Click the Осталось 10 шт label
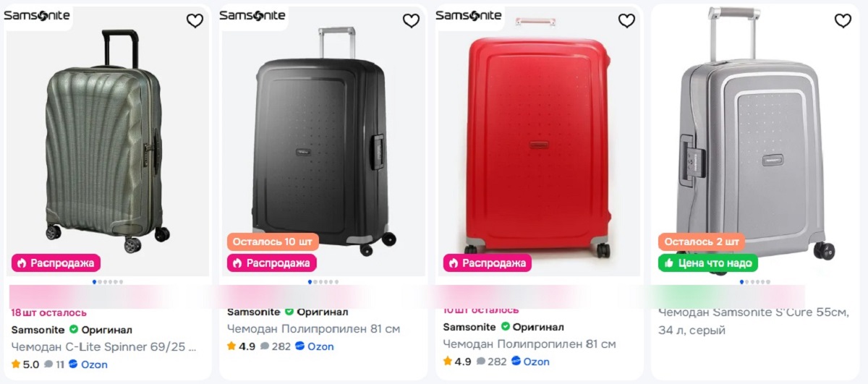868x384 pixels. point(273,242)
